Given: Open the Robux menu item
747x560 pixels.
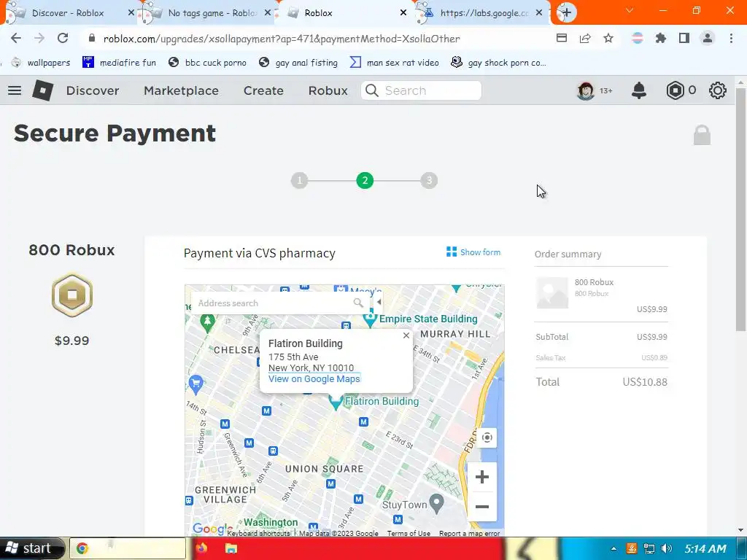Looking at the screenshot, I should (x=328, y=90).
